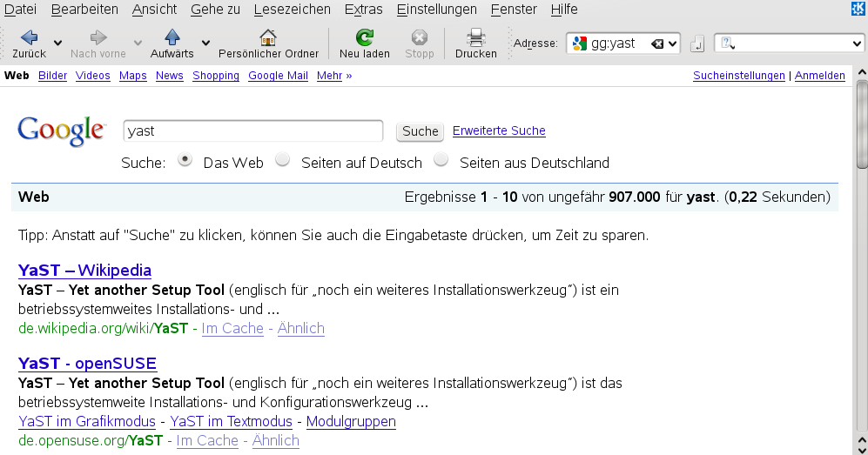Open the Fenster menu
Screen dimensions: 868x455
[x=514, y=10]
